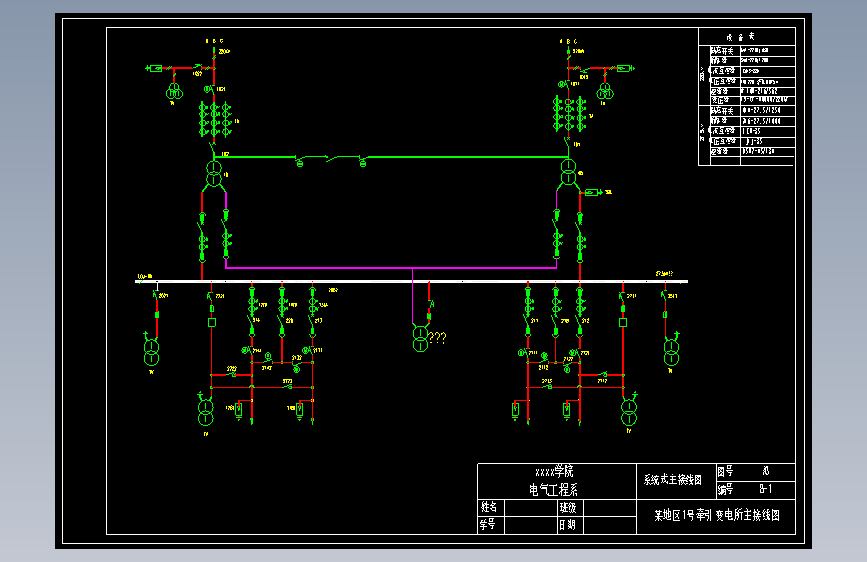Click the "班级" label in the title block
The width and height of the screenshot is (867, 562).
tap(568, 507)
